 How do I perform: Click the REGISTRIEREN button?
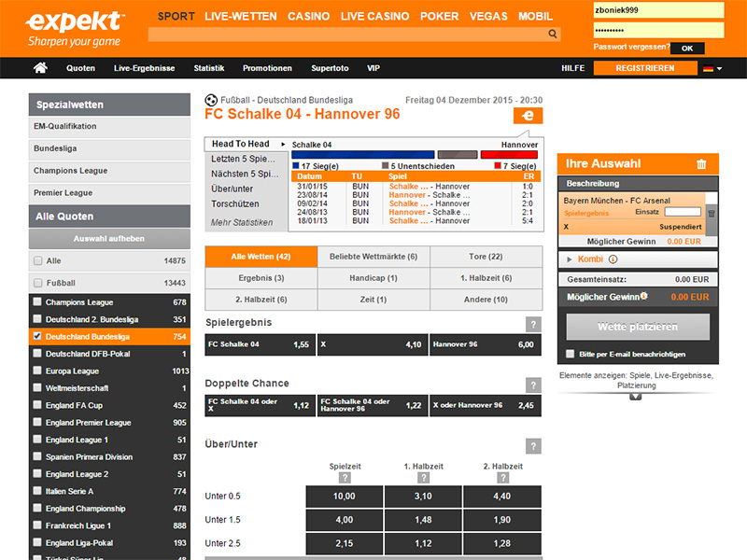coord(645,68)
